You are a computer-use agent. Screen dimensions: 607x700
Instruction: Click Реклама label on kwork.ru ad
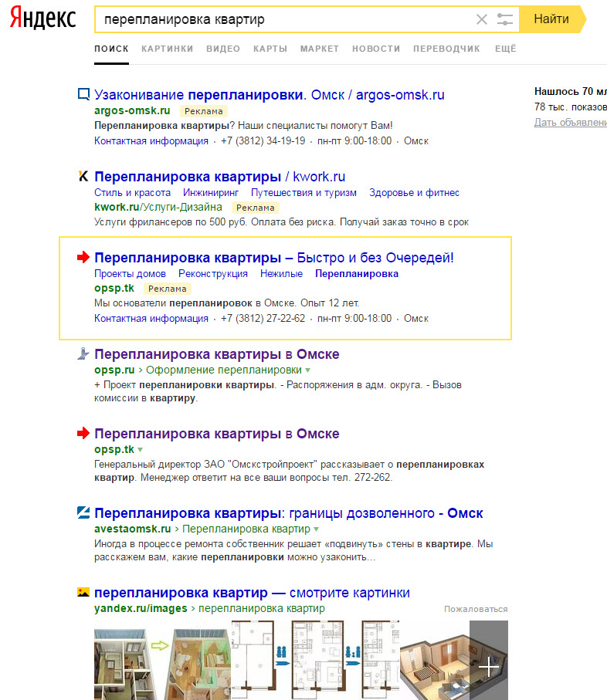coord(256,208)
